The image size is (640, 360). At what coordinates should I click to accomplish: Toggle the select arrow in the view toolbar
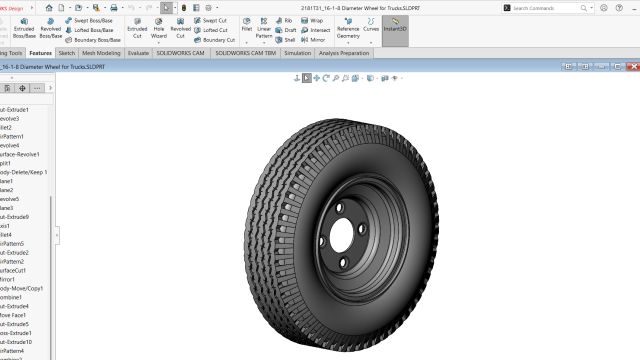point(307,78)
